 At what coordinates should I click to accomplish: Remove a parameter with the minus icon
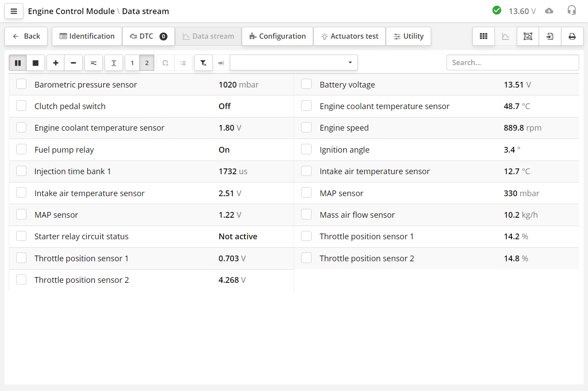coord(73,62)
